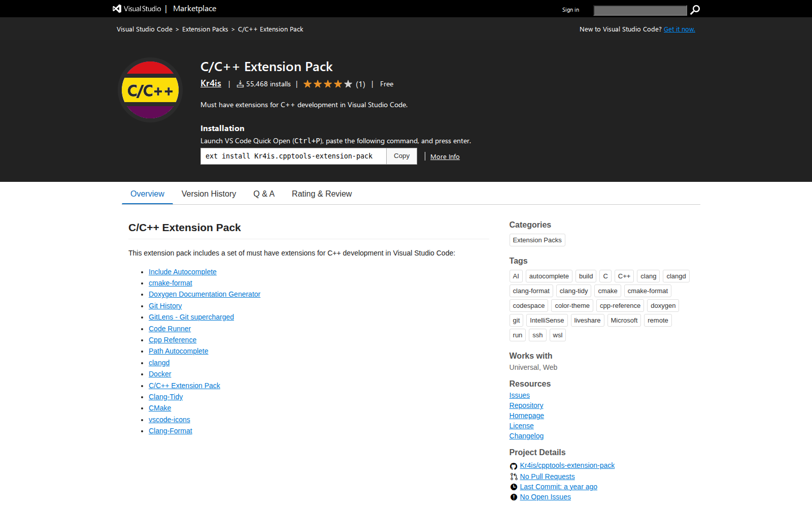Viewport: 812px width, 508px height.
Task: Open the Marketplace menu item
Action: 194,8
